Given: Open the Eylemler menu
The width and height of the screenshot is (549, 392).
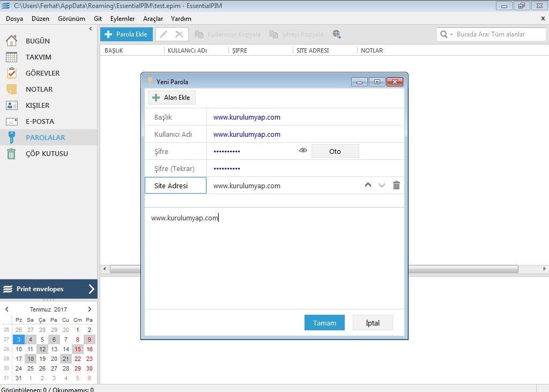Looking at the screenshot, I should [x=122, y=19].
